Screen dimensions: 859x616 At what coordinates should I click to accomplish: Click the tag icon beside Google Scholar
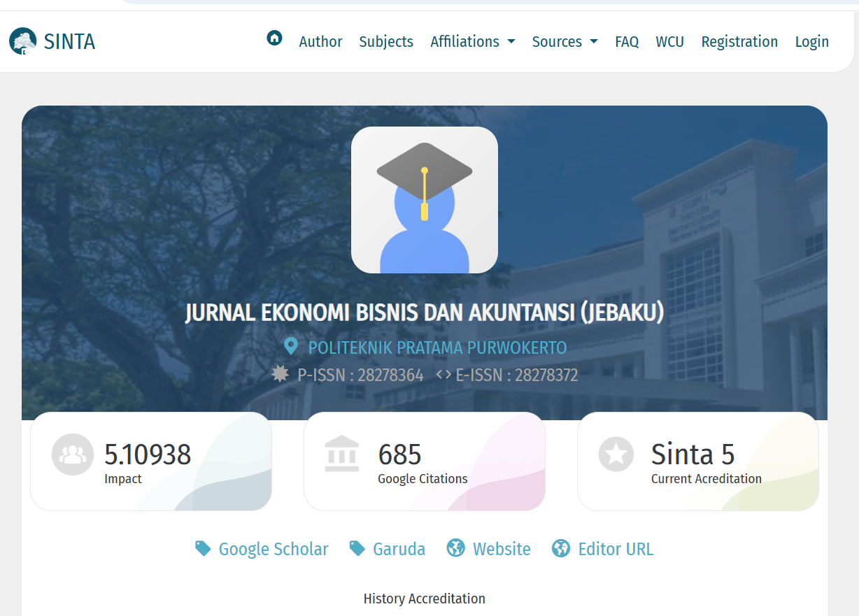tap(203, 548)
